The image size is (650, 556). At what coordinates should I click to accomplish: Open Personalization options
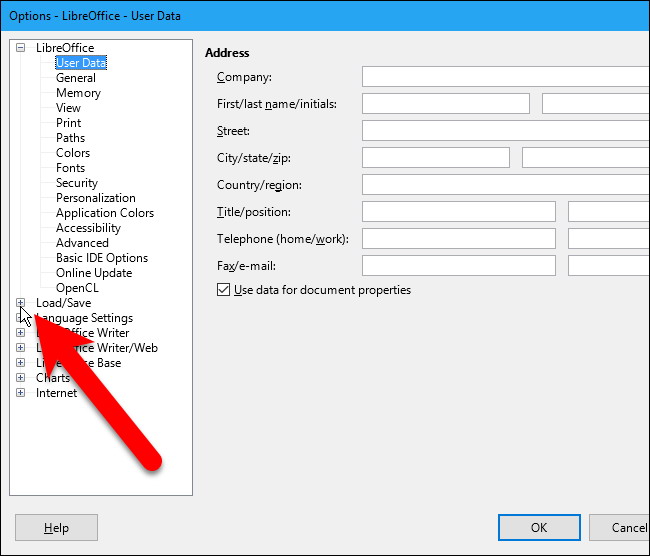95,198
